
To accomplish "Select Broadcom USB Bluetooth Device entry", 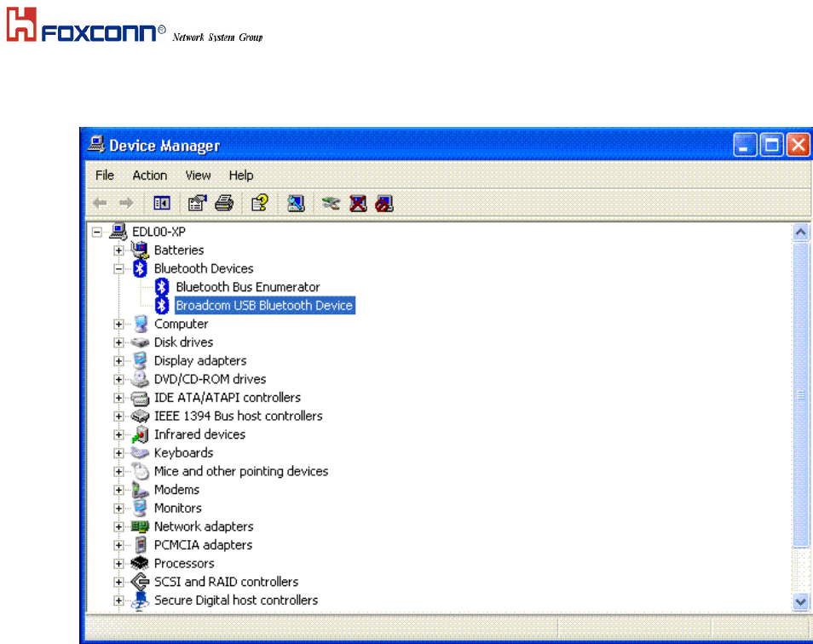I will point(264,306).
